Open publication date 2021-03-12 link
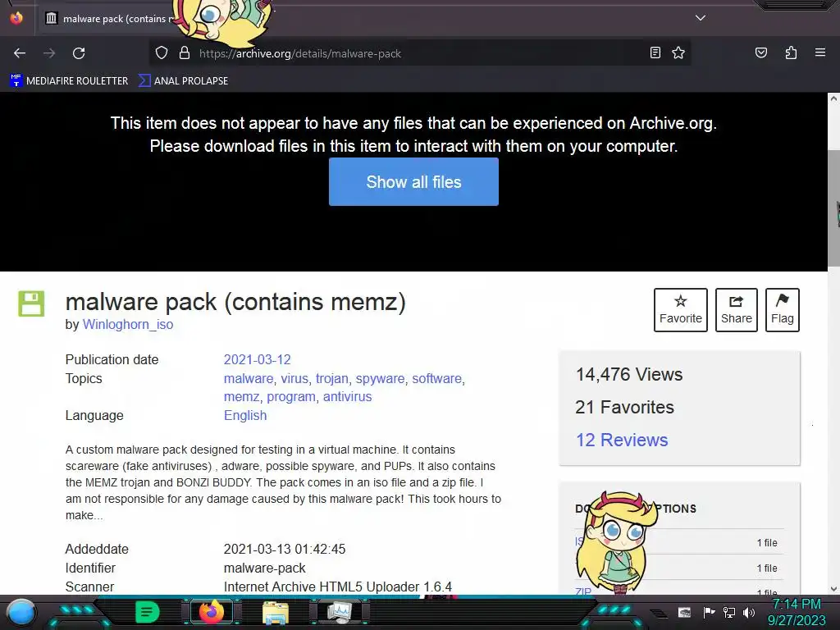The image size is (840, 630). pos(257,359)
